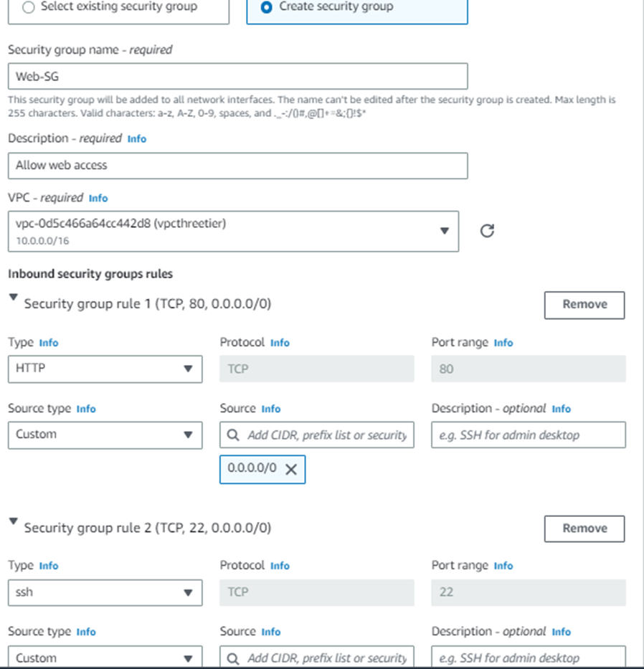Screen dimensions: 644x669
Task: Open the Info link beside Description
Action: pyautogui.click(x=136, y=138)
